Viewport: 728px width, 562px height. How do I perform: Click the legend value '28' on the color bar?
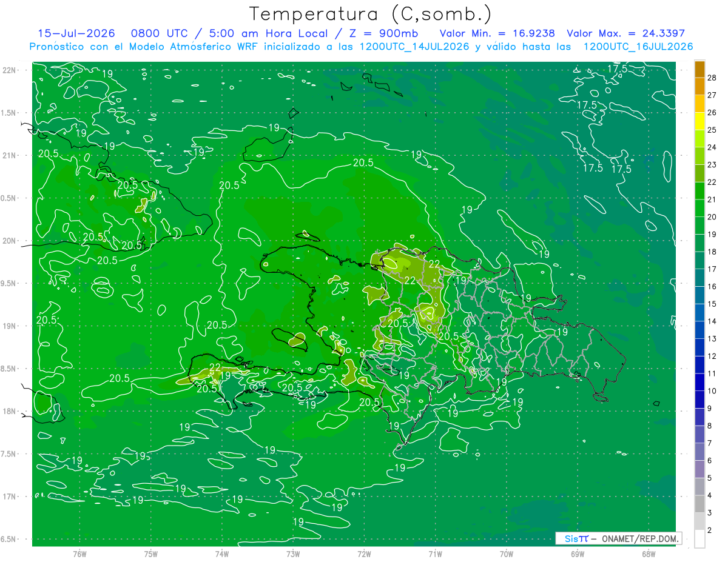(x=713, y=78)
